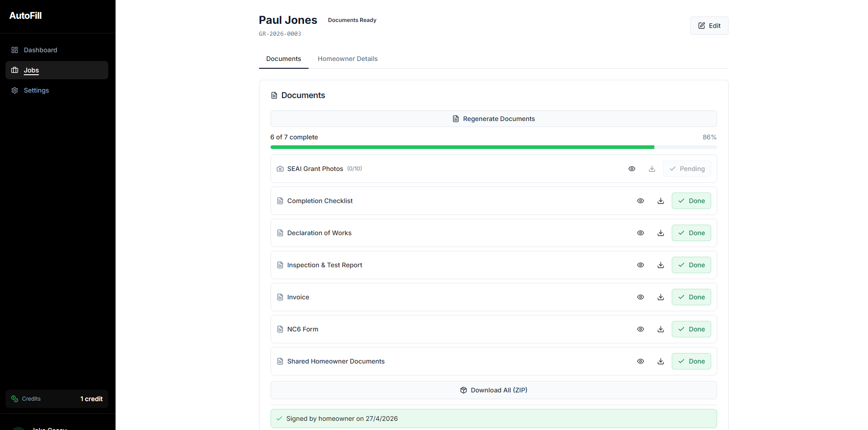Switch to the Homeowner Details tab

coord(348,59)
